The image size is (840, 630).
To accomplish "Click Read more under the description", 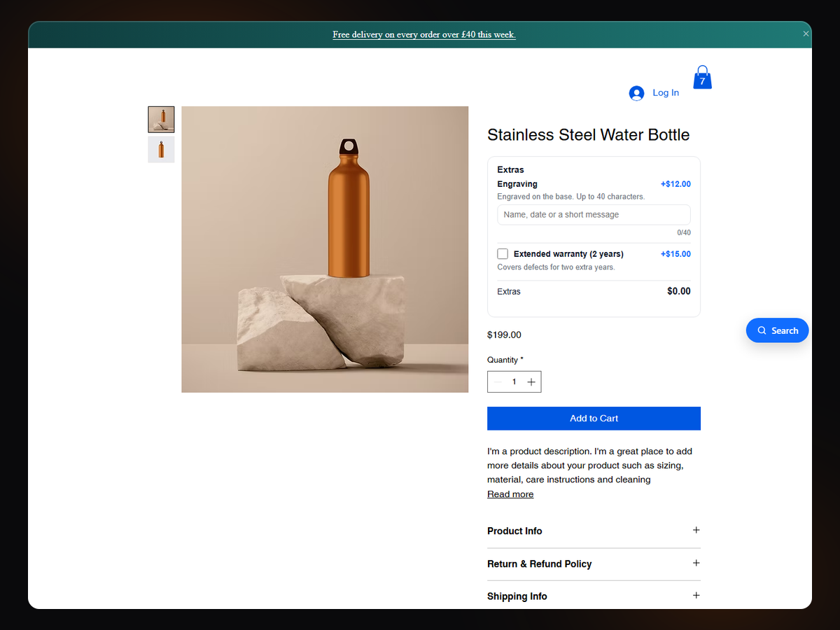I will (x=510, y=494).
